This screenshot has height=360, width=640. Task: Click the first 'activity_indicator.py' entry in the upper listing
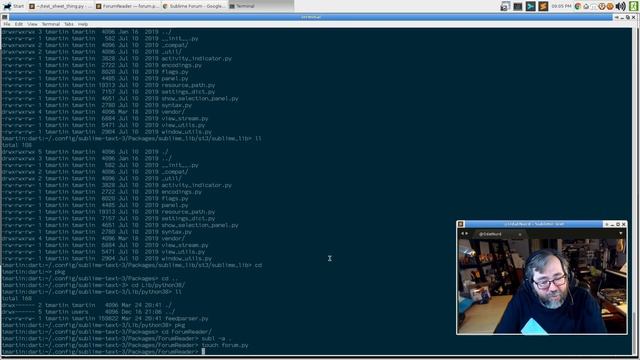coord(196,58)
